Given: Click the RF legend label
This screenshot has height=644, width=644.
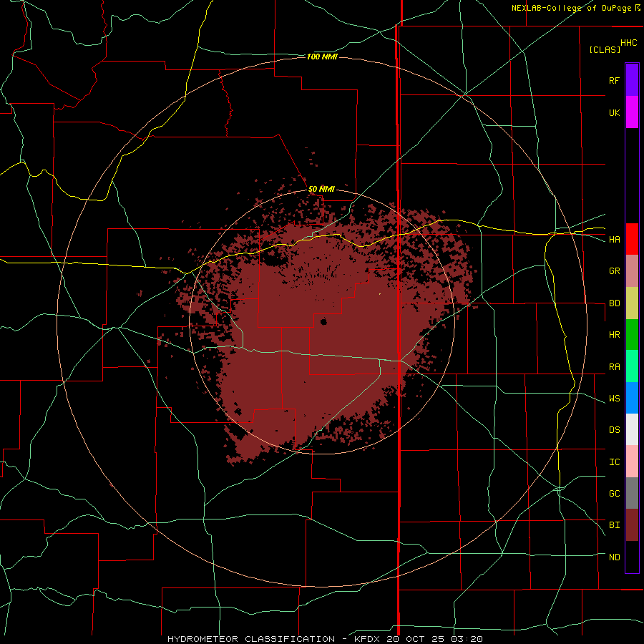Looking at the screenshot, I should 614,80.
